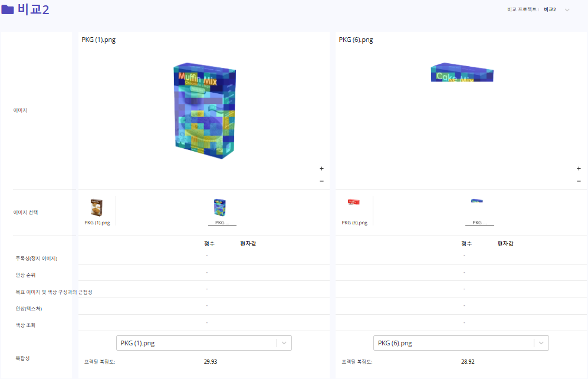
Task: Click fractal complexity value 28.92
Action: (x=468, y=362)
